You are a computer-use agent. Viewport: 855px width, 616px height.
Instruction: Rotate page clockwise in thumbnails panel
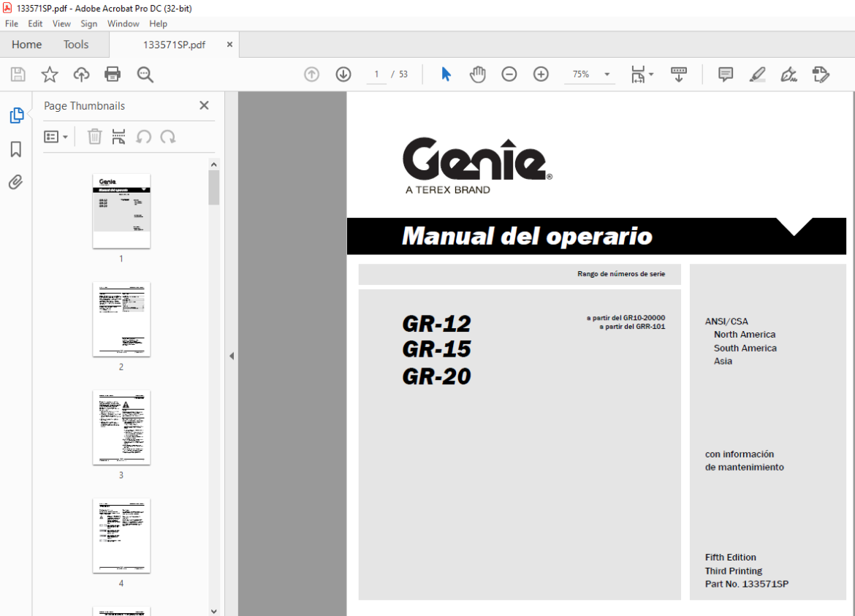click(168, 137)
